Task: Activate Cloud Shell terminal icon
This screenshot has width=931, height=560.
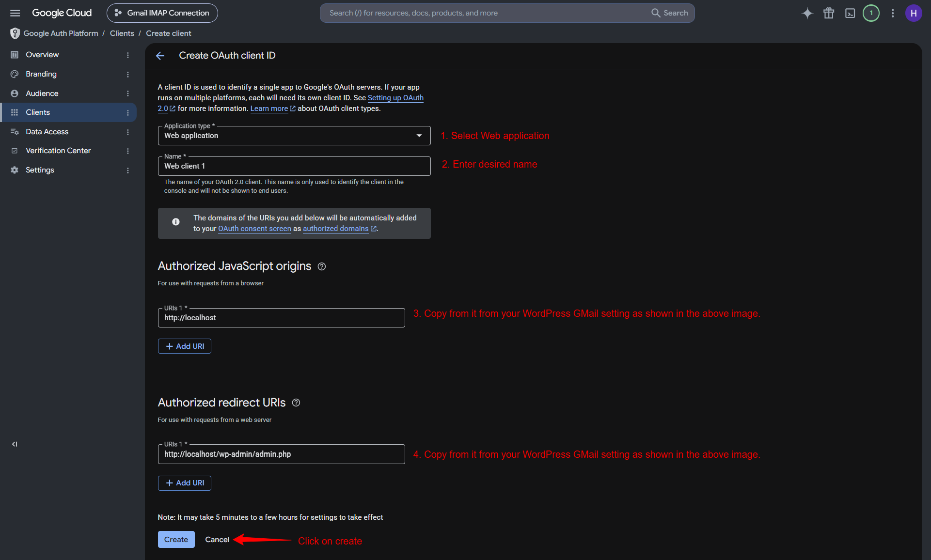Action: coord(850,13)
